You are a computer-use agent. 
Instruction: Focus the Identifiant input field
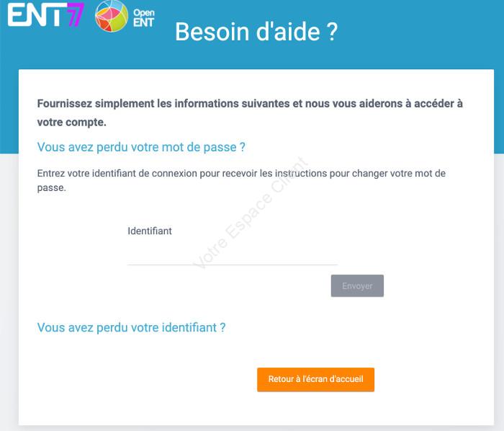coord(233,253)
